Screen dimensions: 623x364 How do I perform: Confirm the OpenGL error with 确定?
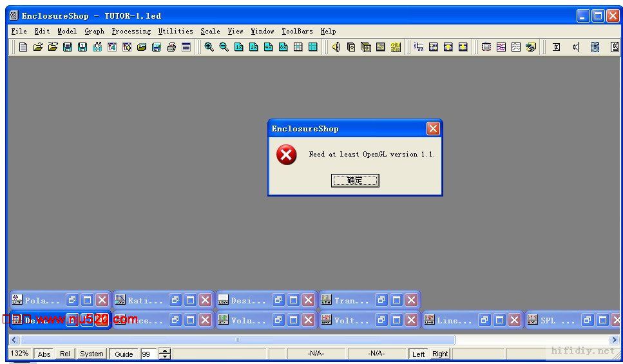tap(355, 180)
